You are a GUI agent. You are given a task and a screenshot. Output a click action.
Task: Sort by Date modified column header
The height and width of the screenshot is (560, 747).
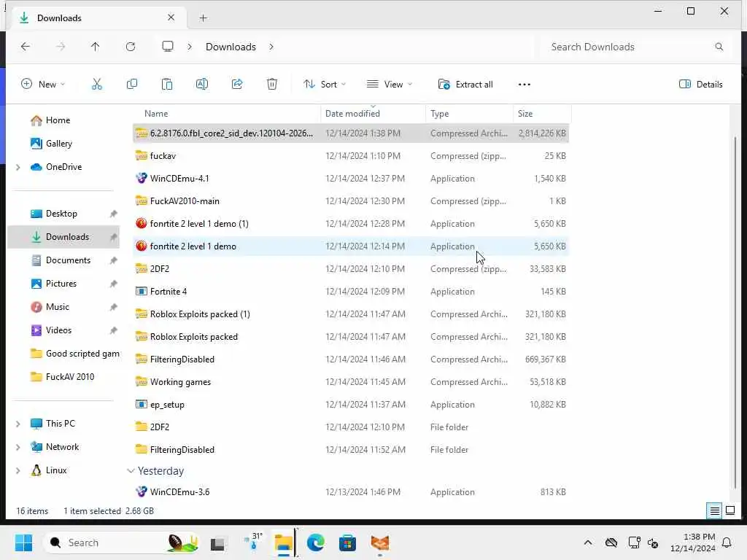352,114
